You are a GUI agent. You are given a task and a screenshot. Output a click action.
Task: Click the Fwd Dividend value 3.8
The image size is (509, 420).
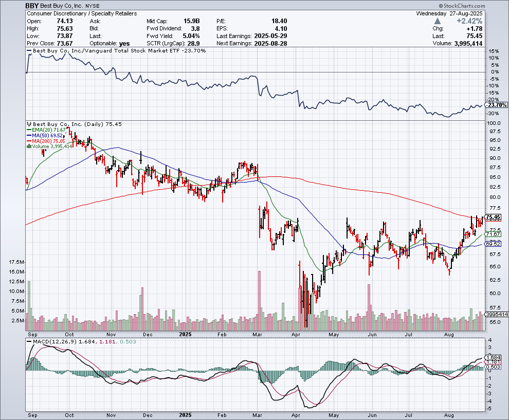pyautogui.click(x=195, y=29)
